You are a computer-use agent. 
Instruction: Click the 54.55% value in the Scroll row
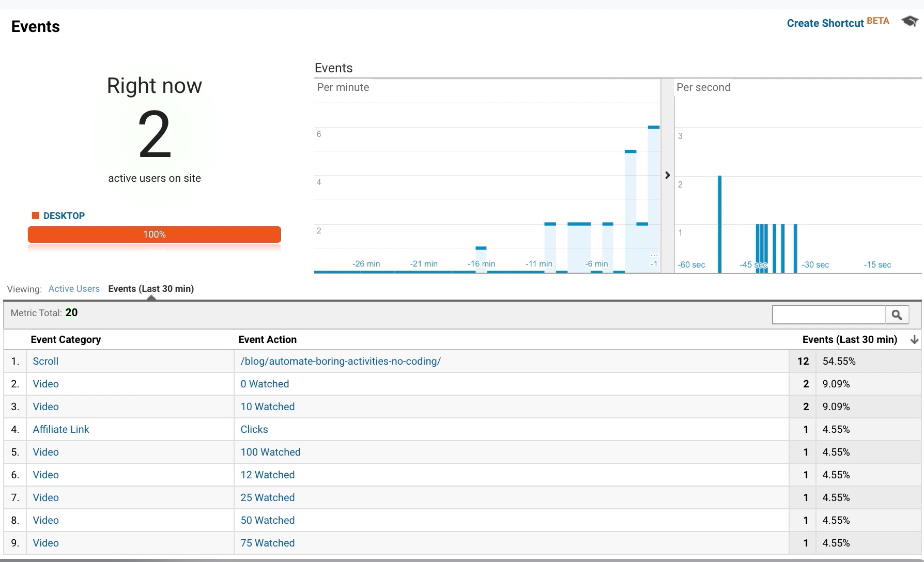point(839,361)
